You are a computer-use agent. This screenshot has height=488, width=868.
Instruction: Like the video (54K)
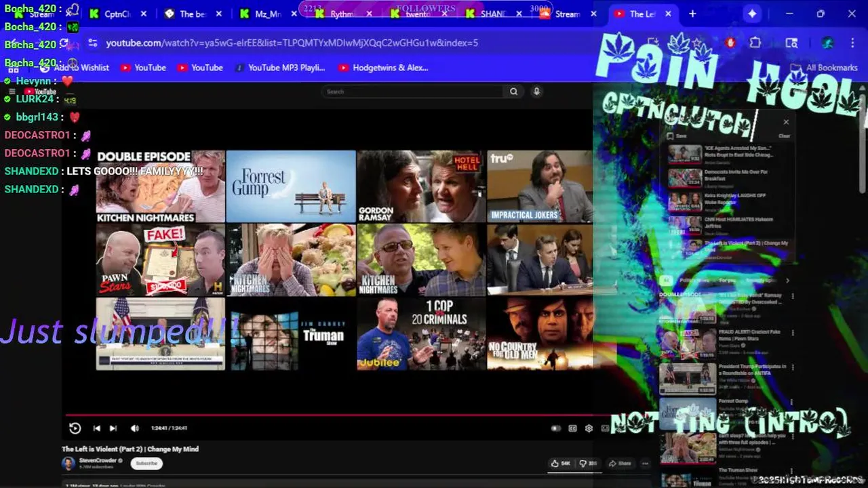(561, 464)
